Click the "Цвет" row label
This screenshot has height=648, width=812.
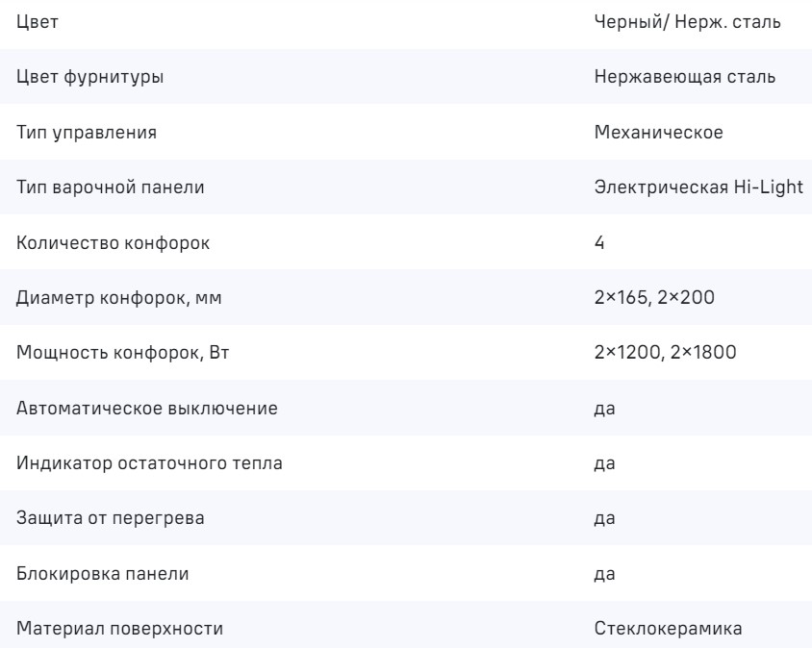point(38,22)
